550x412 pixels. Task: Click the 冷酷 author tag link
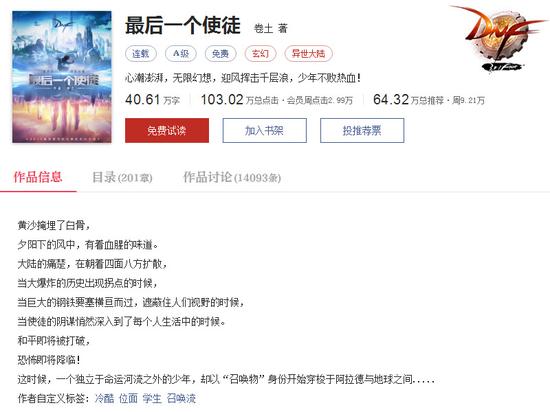coord(104,398)
